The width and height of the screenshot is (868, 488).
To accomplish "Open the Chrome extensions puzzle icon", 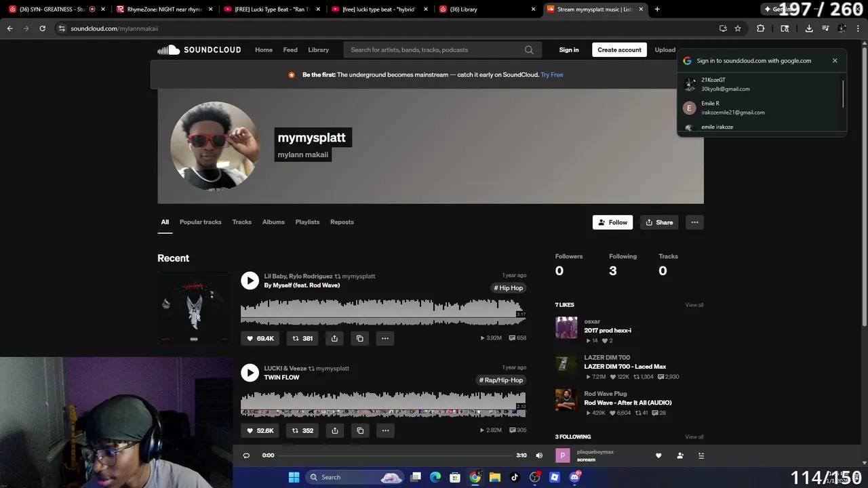I will coord(760,28).
